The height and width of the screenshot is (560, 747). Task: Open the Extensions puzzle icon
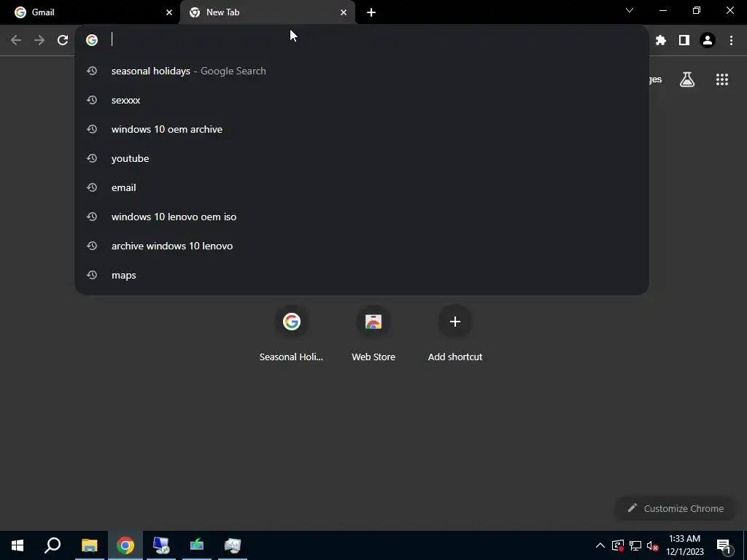point(660,40)
